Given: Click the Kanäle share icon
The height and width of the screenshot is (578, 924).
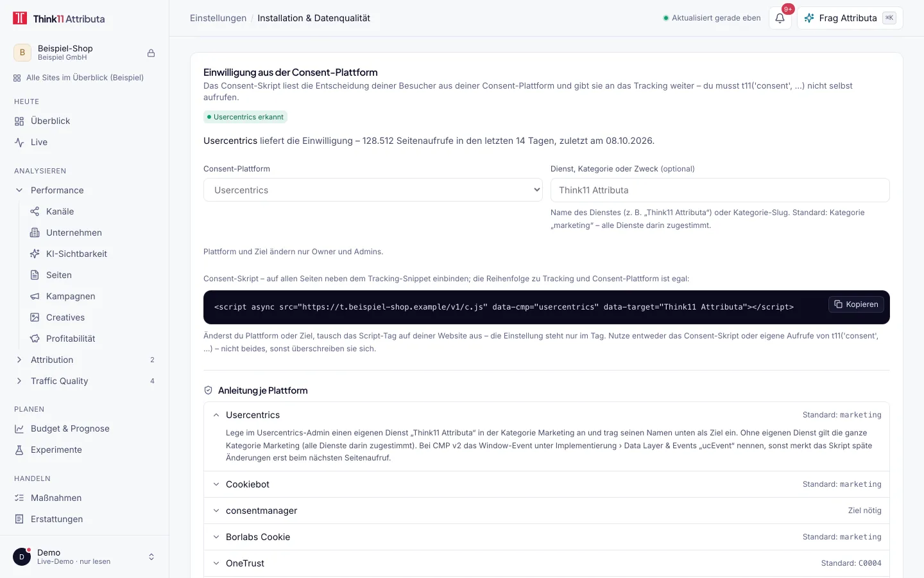Looking at the screenshot, I should [35, 211].
